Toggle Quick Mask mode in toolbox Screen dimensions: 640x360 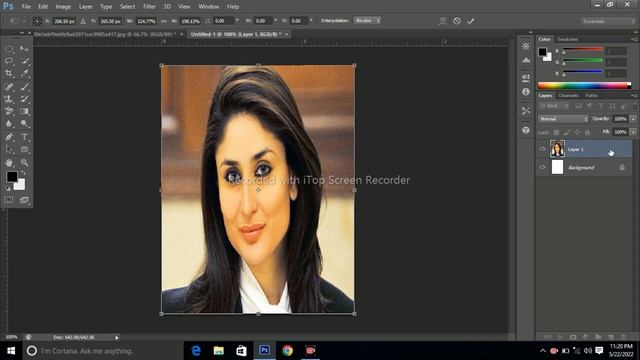click(9, 200)
